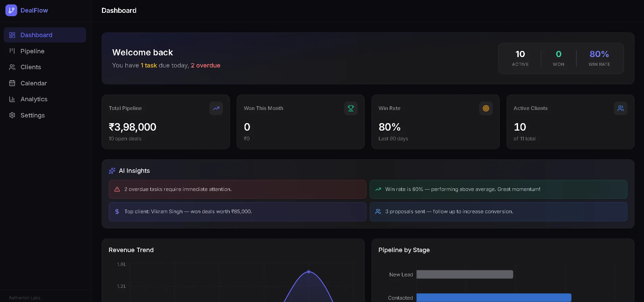This screenshot has width=644, height=302.
Task: Click the Dashboard page title in header
Action: tap(119, 10)
